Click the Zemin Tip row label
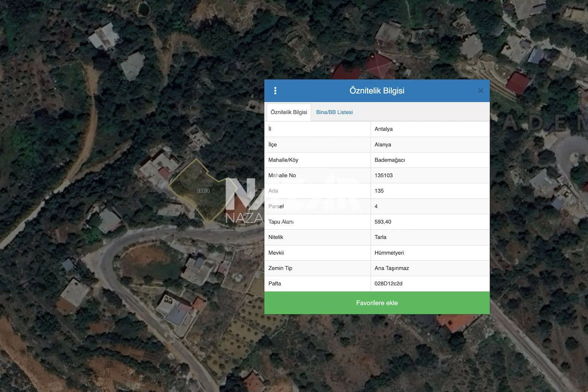The width and height of the screenshot is (588, 392). 280,268
